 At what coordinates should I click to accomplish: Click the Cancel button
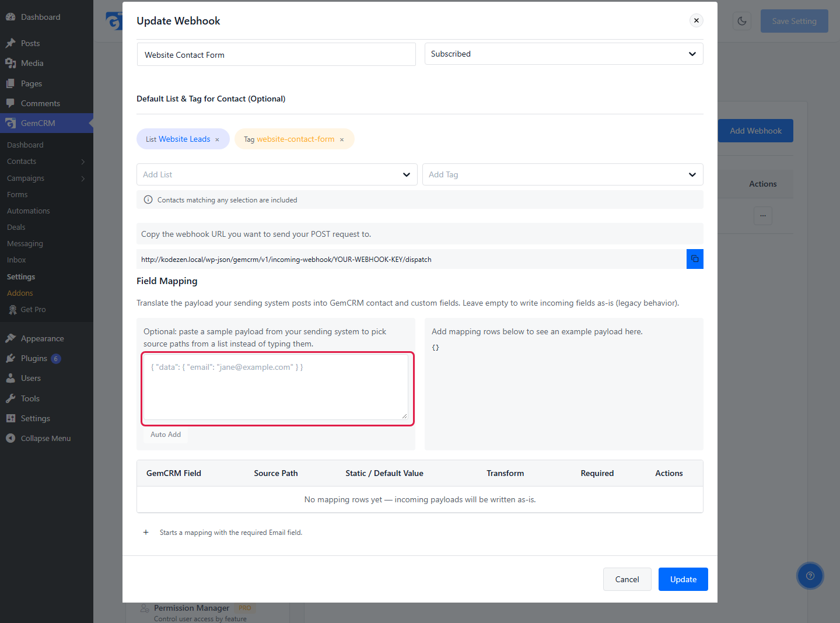click(627, 579)
